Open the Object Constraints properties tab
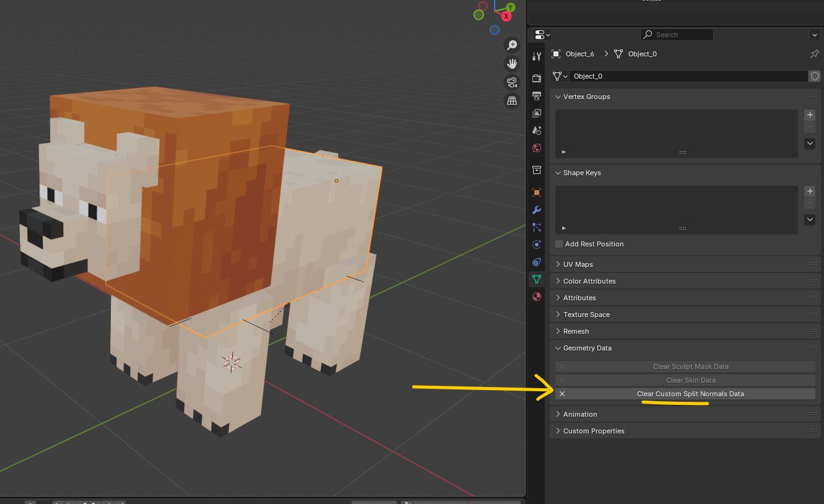824x504 pixels. coord(537,262)
